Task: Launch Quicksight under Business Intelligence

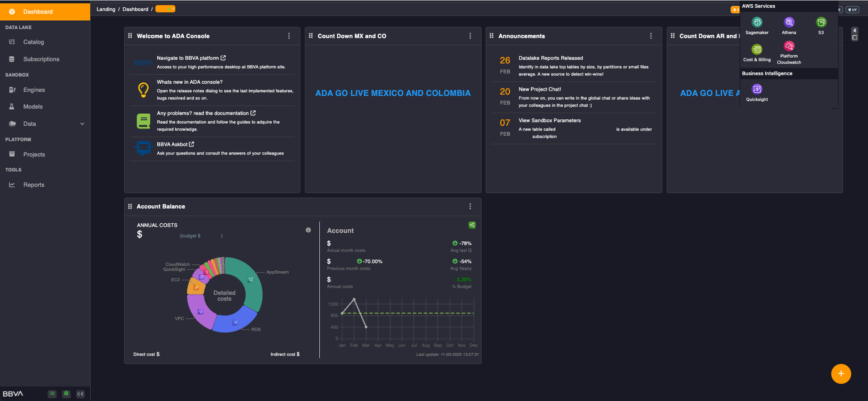Action: (757, 89)
